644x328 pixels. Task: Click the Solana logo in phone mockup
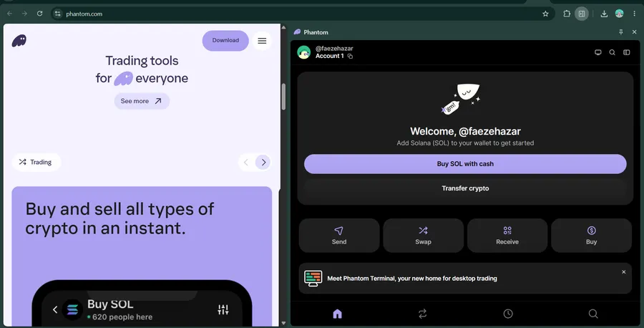[72, 309]
